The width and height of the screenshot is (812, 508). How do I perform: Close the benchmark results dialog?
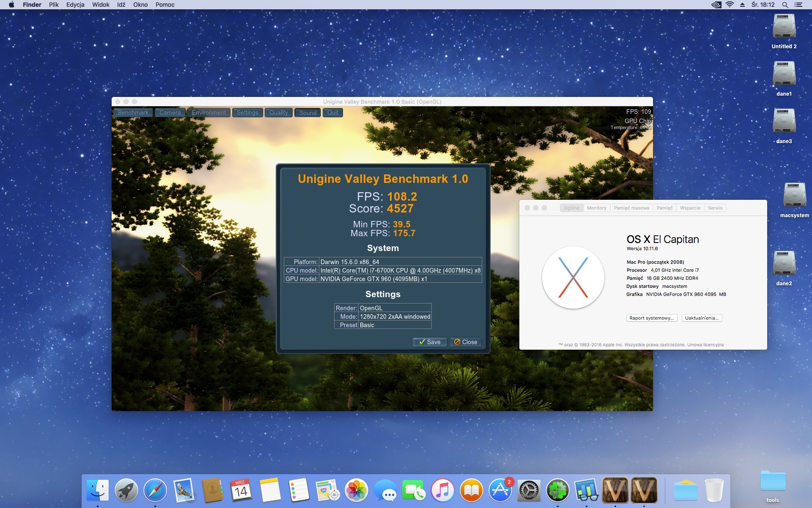[466, 342]
